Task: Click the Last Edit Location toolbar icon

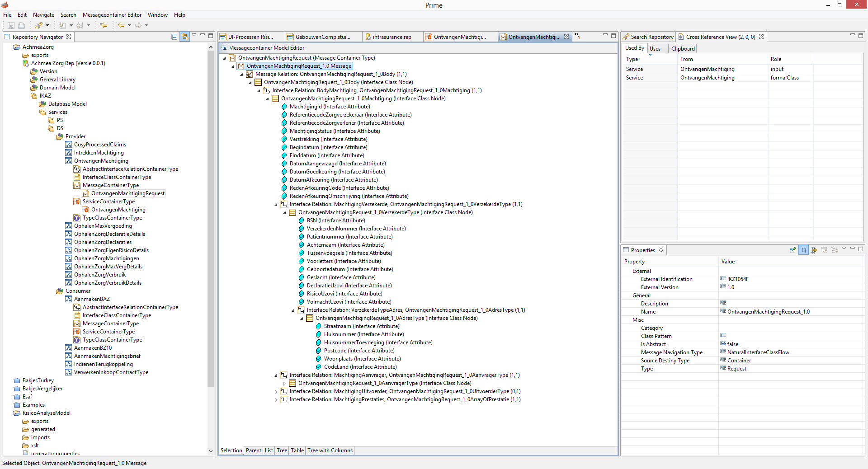Action: pos(104,25)
